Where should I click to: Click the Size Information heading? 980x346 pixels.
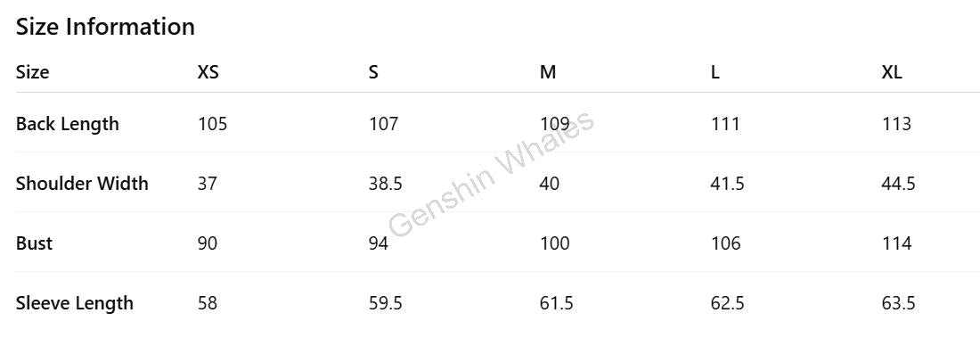[x=105, y=27]
